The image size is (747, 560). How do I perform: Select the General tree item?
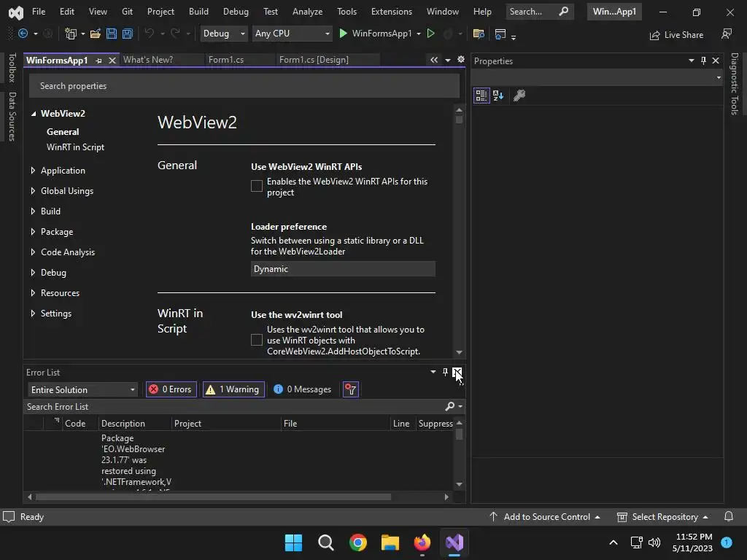[63, 132]
